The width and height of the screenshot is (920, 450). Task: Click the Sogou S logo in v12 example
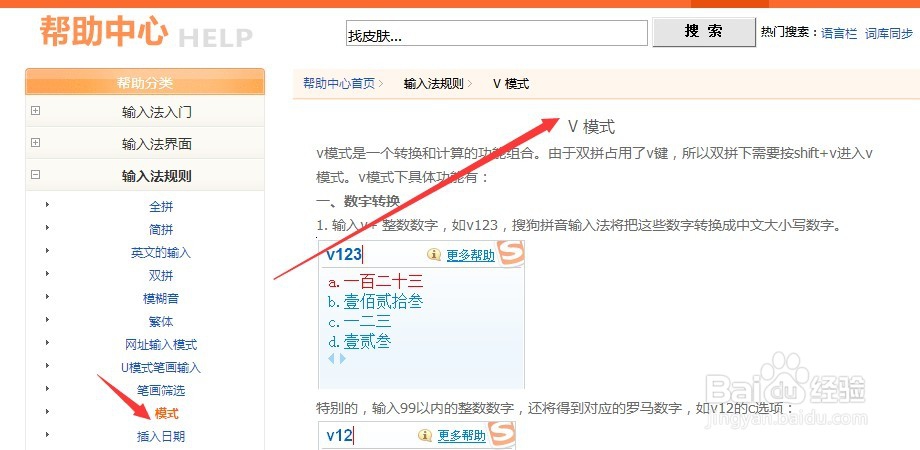501,434
